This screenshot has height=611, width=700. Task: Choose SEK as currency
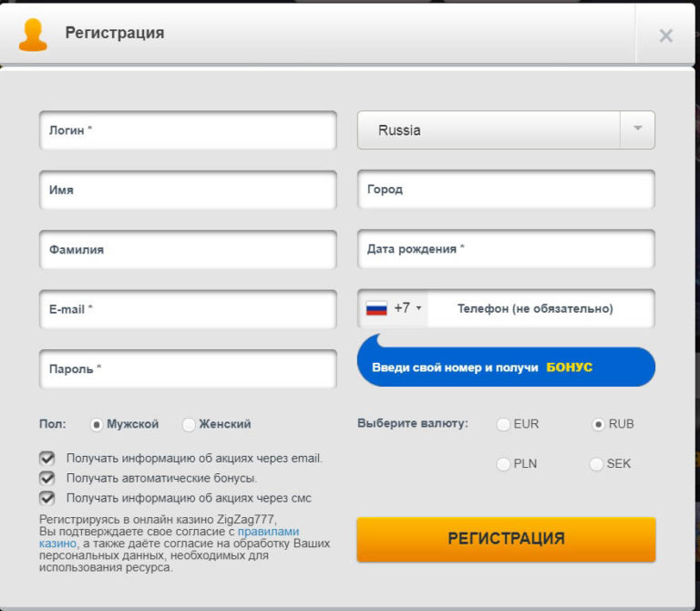pos(596,464)
